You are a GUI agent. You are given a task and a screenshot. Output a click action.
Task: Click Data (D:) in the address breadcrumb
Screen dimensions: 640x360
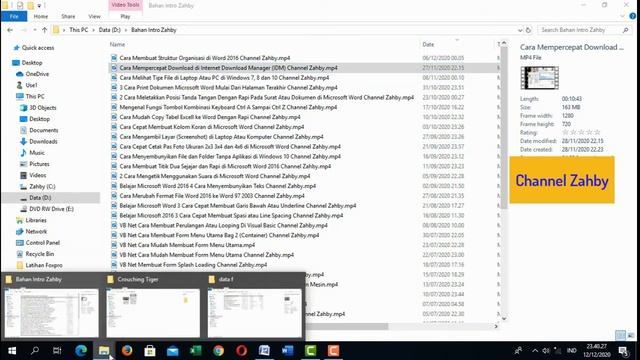(x=109, y=30)
